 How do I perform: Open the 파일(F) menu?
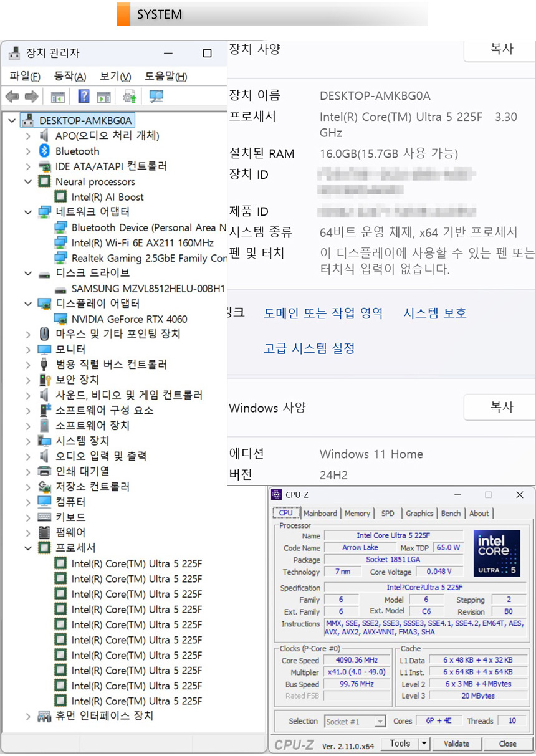pyautogui.click(x=25, y=77)
